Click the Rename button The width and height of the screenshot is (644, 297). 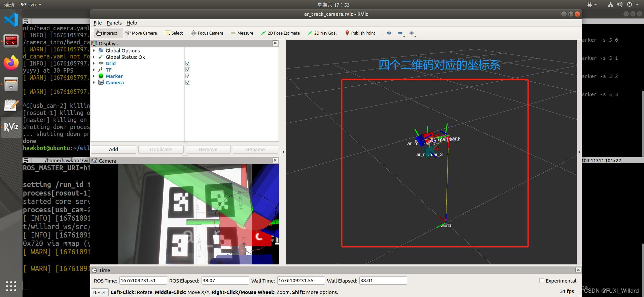coord(255,149)
